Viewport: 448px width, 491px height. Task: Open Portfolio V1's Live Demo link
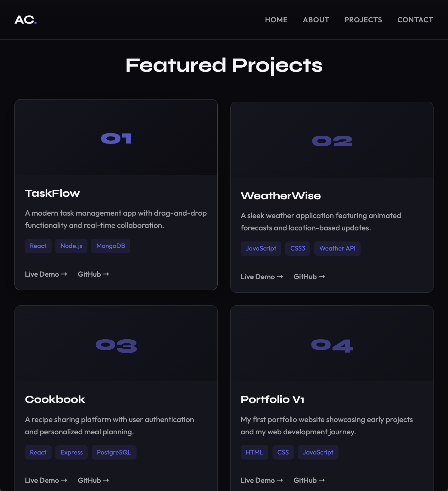coord(257,480)
